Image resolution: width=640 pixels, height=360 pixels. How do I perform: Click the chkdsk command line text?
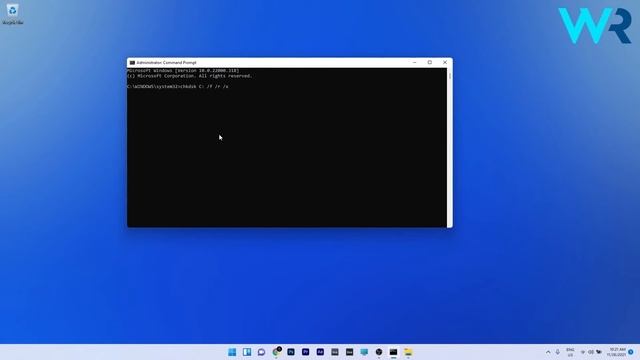tap(178, 87)
